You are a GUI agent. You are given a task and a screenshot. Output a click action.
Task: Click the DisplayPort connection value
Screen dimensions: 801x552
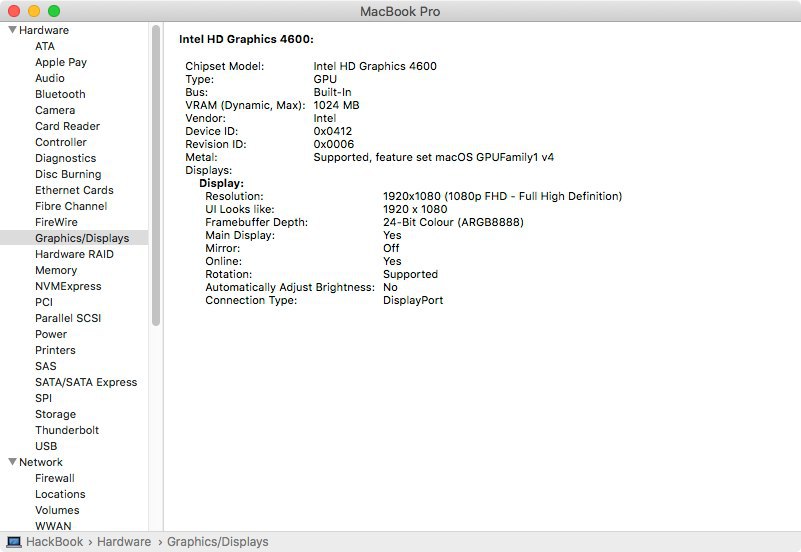point(413,300)
